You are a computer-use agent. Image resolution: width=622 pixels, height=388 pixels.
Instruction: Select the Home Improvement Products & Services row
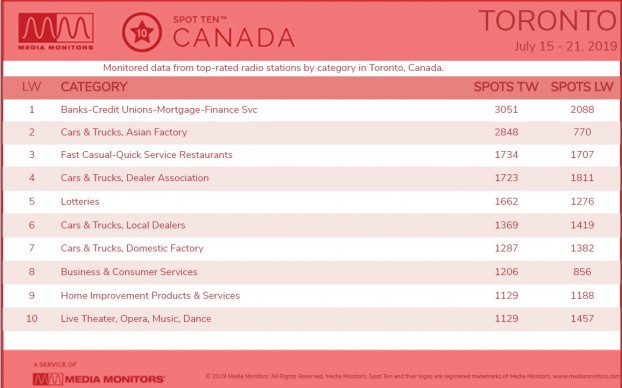point(311,296)
